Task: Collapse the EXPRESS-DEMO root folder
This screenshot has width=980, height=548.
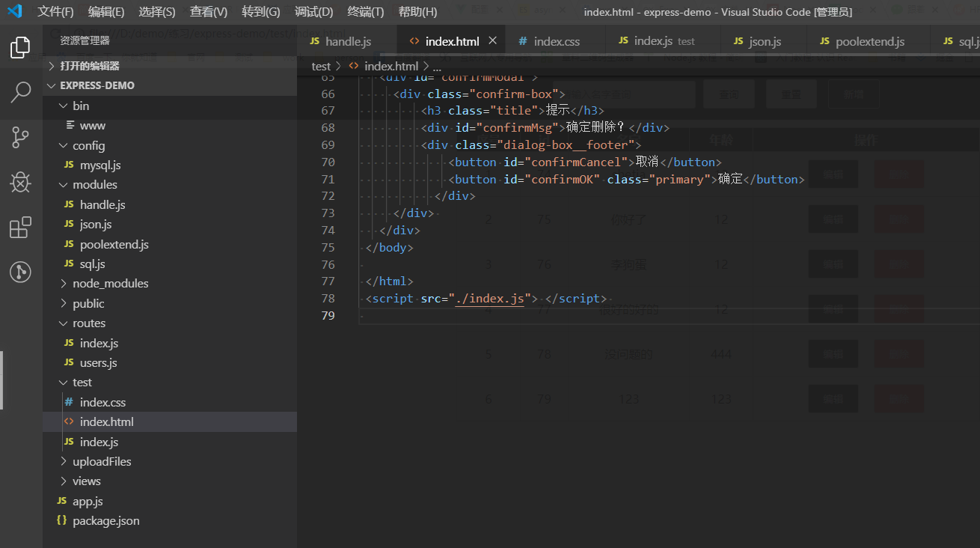Action: [52, 85]
